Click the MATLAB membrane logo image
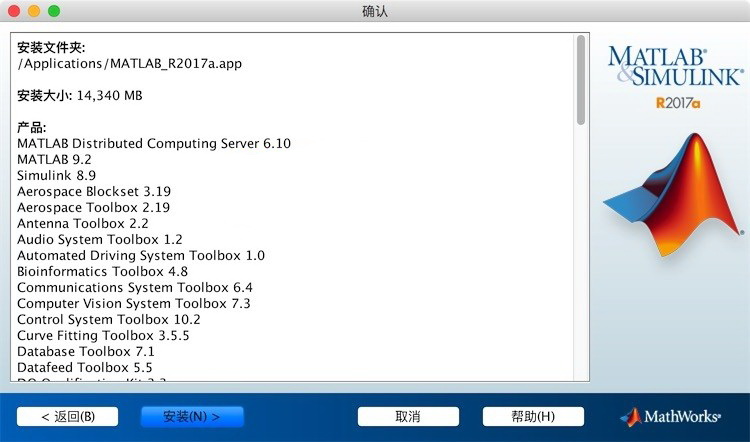Viewport: 750px width, 442px height. (x=675, y=194)
